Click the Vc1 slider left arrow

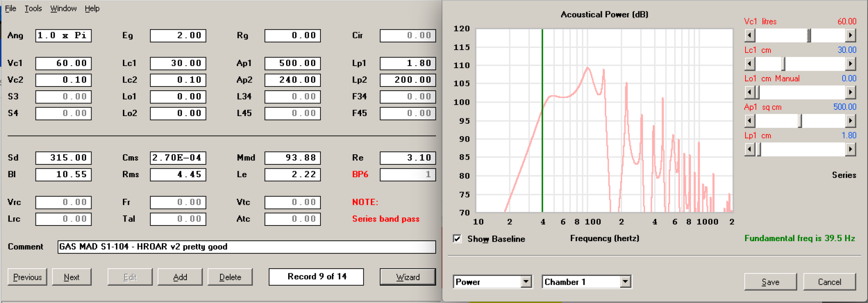(x=749, y=35)
